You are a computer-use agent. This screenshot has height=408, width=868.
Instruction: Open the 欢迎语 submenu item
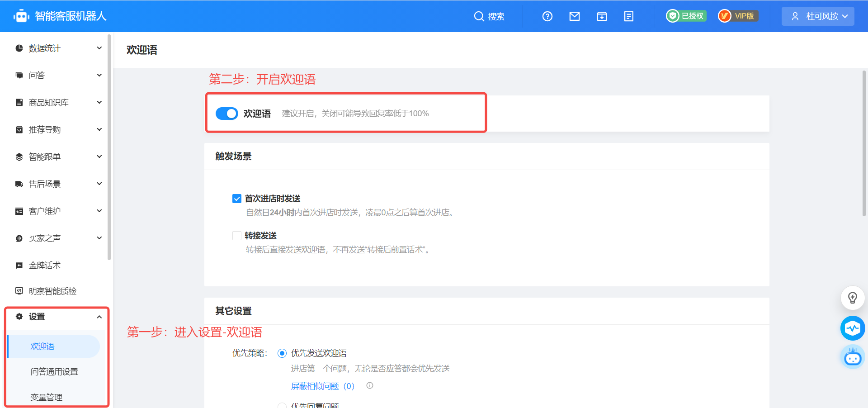click(x=54, y=346)
